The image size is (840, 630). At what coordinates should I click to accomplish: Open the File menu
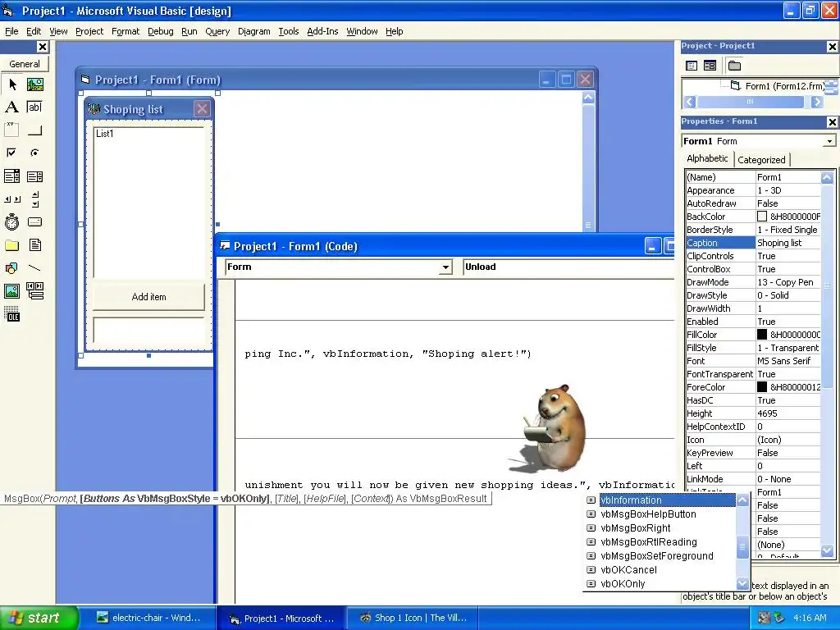(11, 31)
